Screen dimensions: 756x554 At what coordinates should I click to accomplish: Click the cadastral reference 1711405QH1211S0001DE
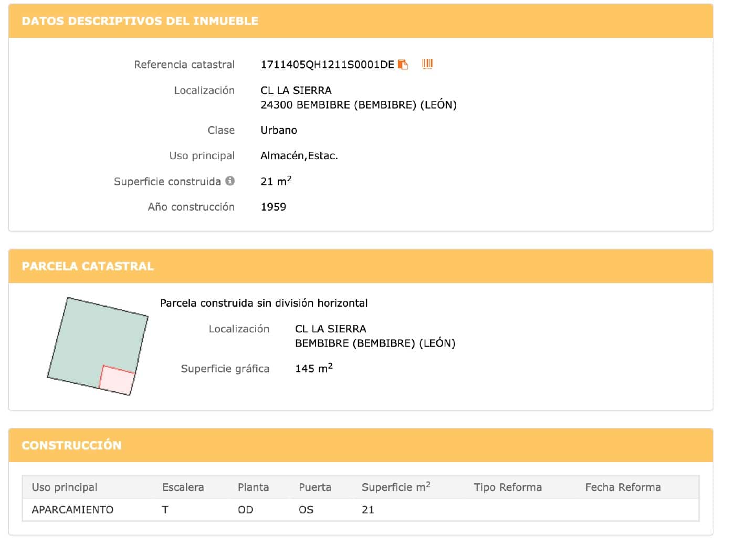coord(327,65)
